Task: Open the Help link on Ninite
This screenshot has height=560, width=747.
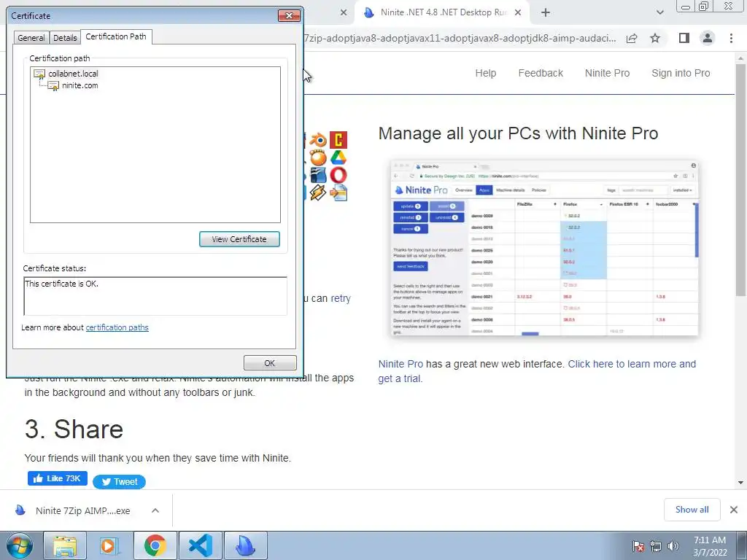Action: pos(485,74)
